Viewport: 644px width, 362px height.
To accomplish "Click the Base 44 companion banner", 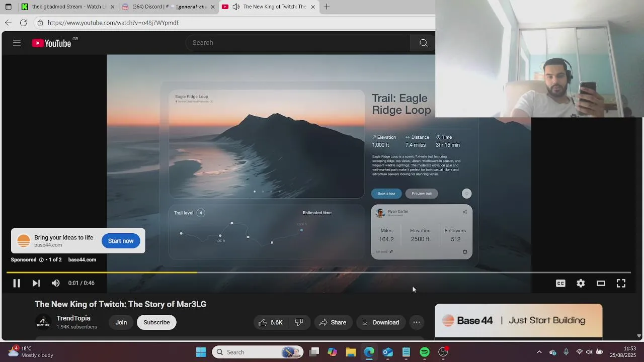I will tap(518, 320).
